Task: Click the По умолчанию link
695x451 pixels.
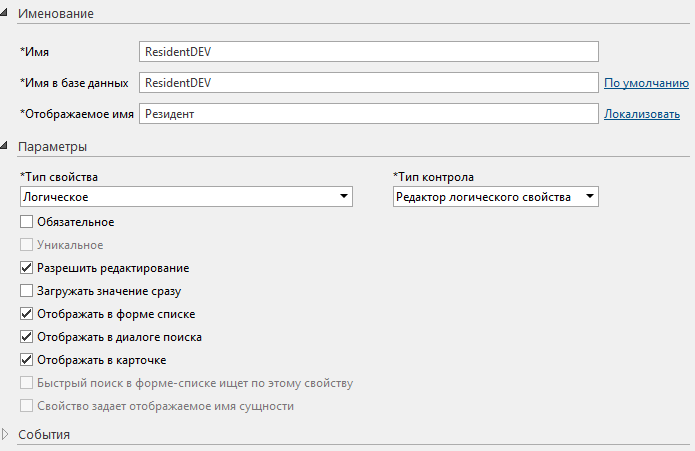Action: coord(645,83)
